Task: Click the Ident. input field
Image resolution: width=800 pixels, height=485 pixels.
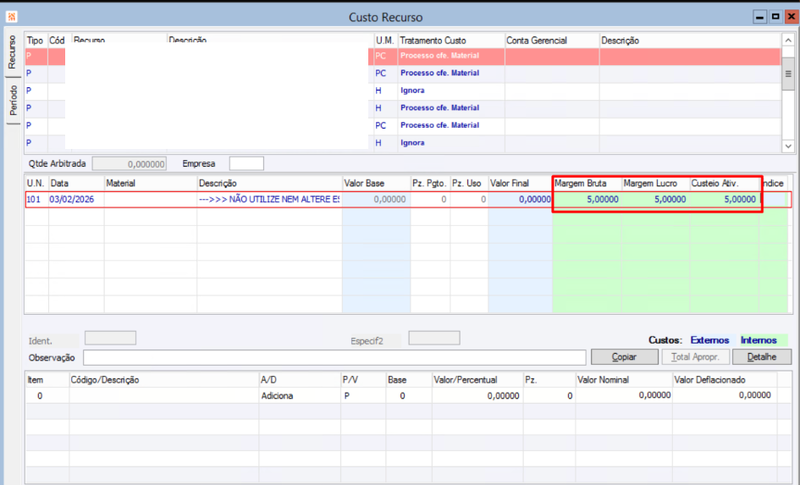Action: [110, 338]
